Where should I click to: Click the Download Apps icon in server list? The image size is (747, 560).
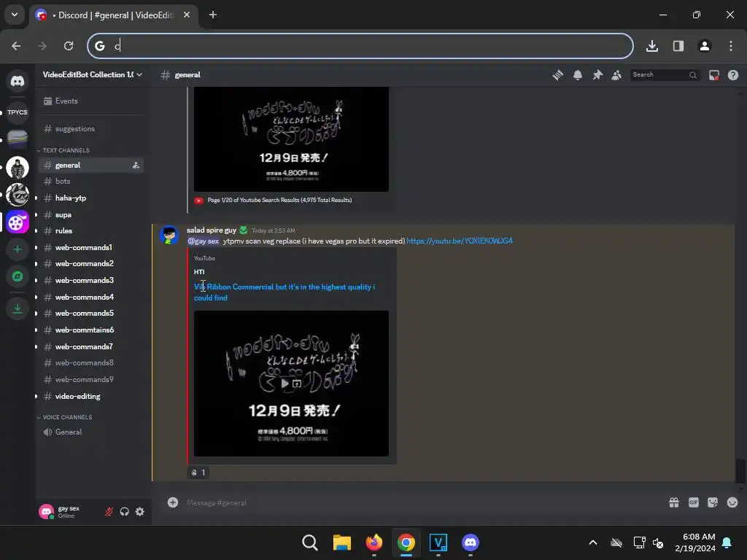tap(18, 308)
